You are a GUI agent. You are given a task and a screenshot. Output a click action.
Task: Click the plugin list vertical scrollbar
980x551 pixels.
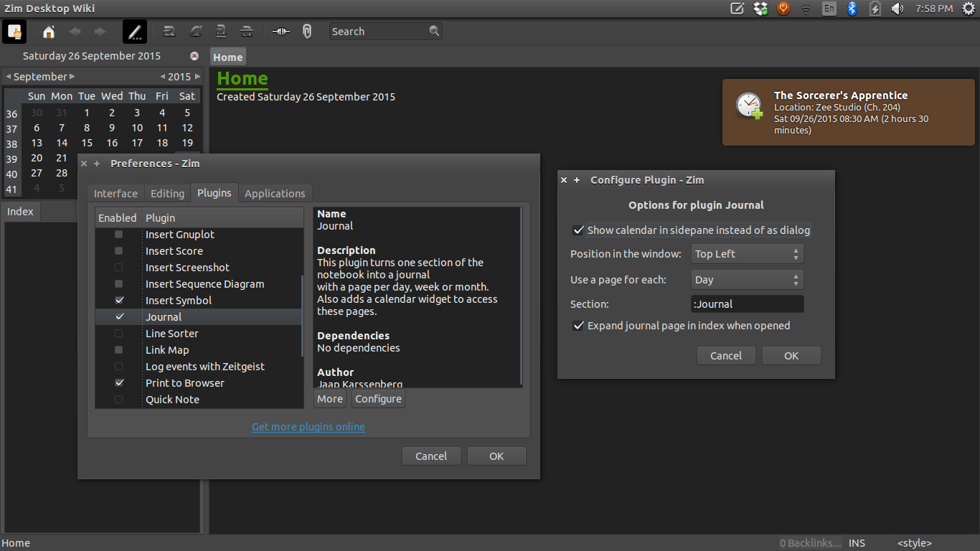pos(303,318)
